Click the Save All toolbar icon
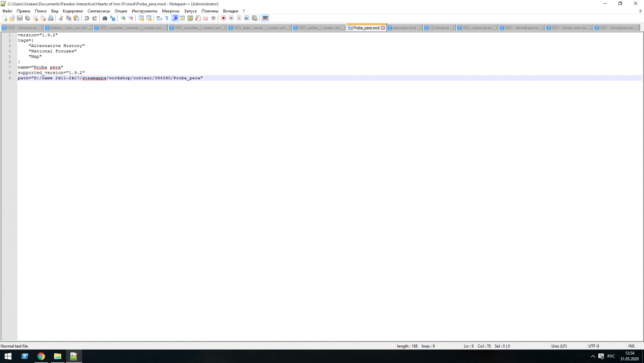The image size is (644, 363). 28,18
